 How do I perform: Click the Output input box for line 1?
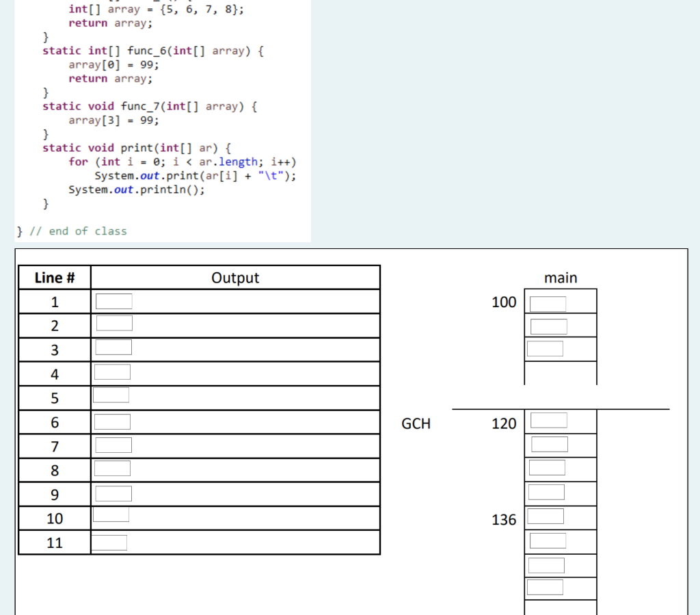point(114,302)
